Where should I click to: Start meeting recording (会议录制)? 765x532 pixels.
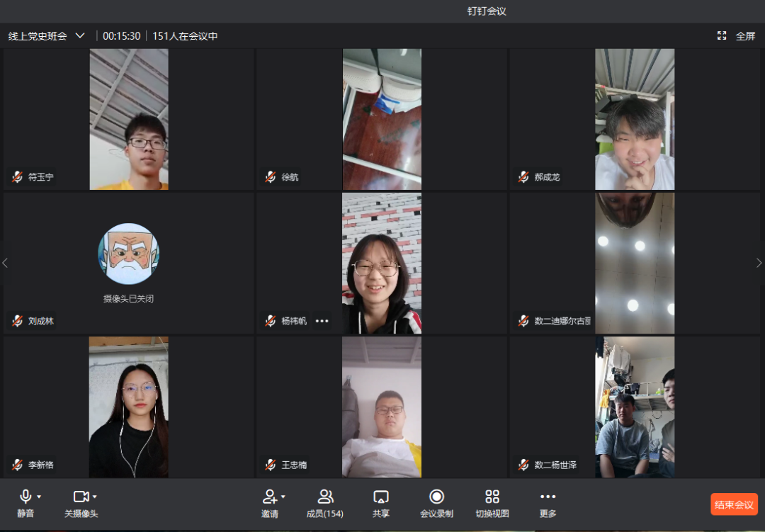click(x=436, y=497)
